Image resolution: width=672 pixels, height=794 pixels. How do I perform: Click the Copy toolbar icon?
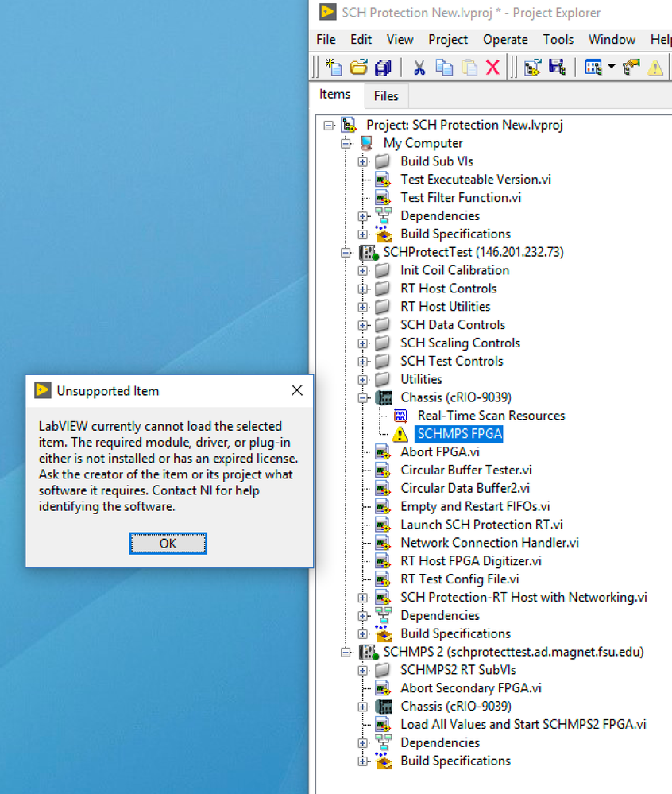coord(444,67)
